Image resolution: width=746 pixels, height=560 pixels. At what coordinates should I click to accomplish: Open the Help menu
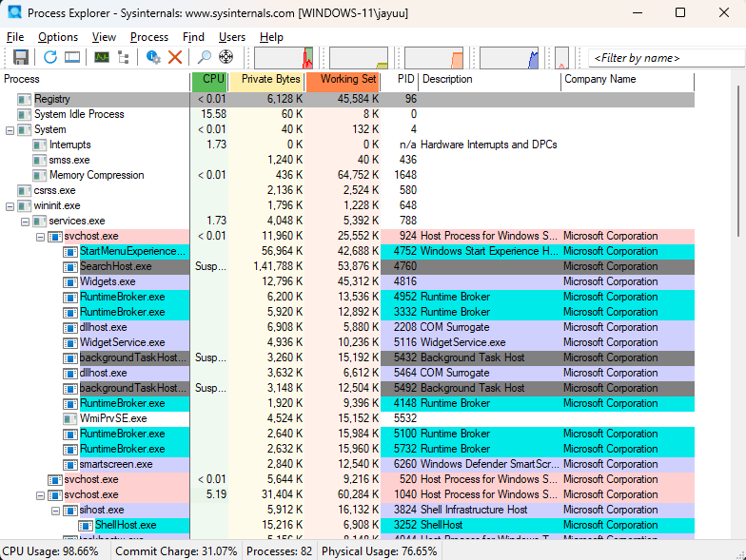[x=271, y=37]
